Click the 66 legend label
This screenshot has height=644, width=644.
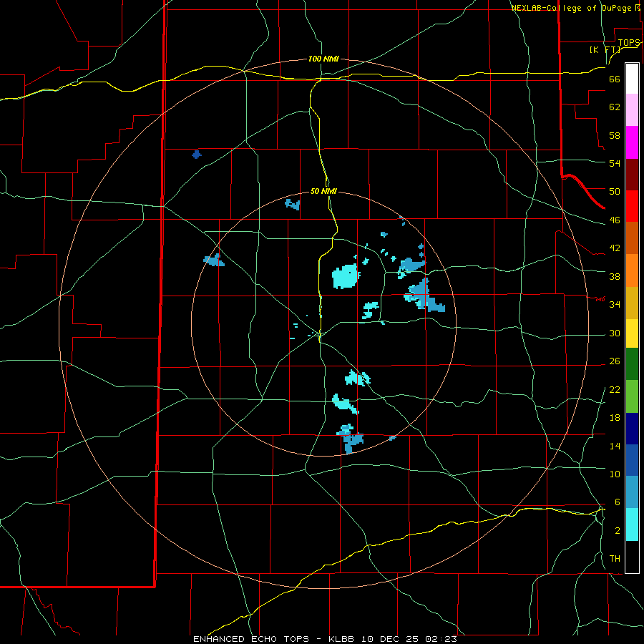pyautogui.click(x=615, y=79)
